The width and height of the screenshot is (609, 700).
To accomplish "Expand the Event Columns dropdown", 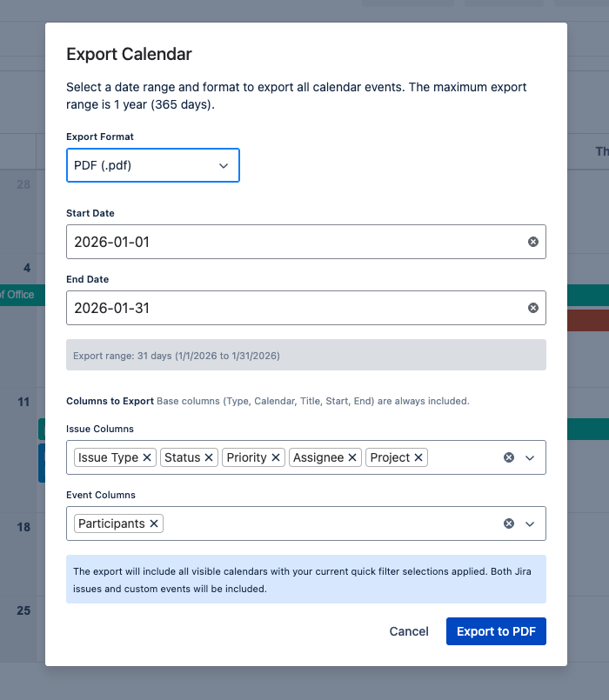I will pyautogui.click(x=529, y=523).
